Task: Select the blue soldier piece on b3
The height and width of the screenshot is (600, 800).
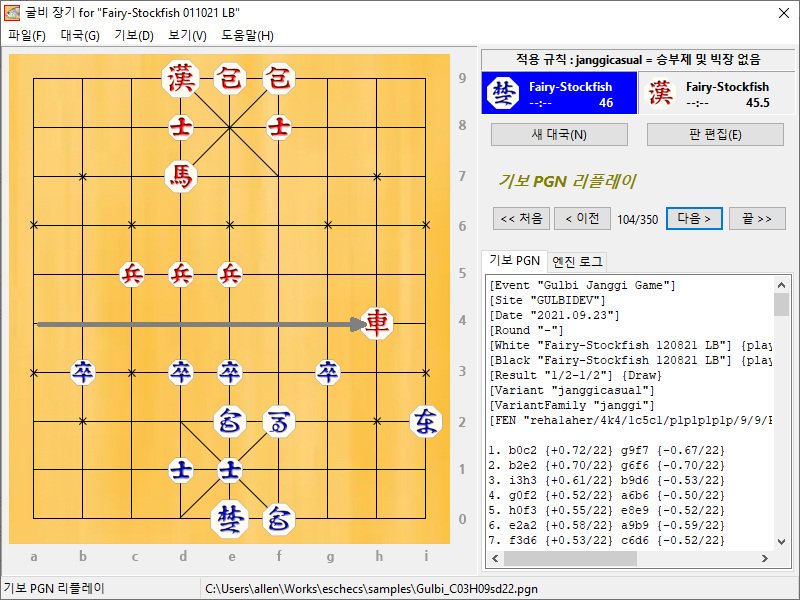Action: (x=83, y=372)
